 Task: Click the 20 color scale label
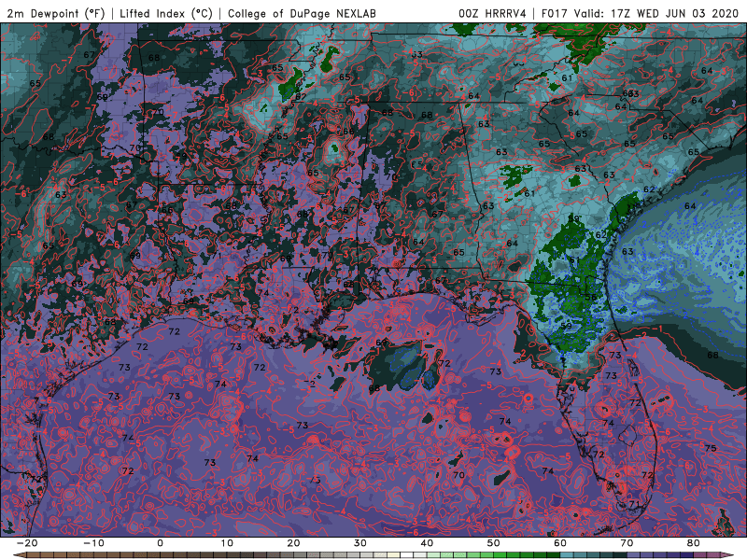tap(293, 543)
